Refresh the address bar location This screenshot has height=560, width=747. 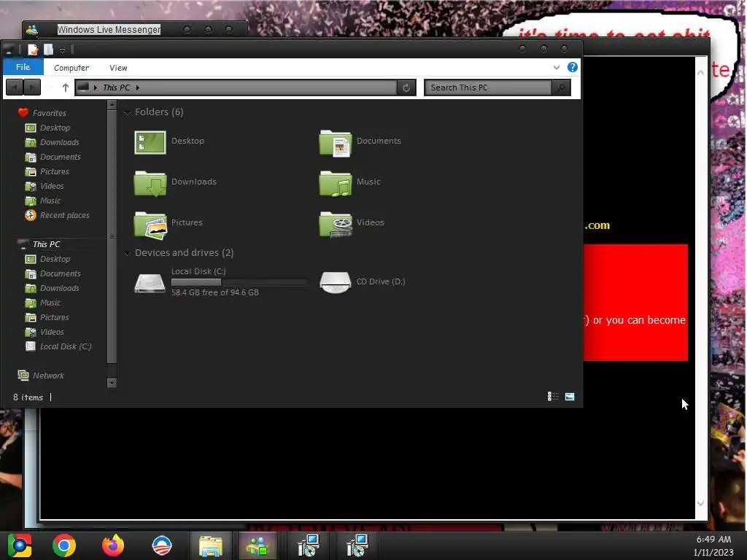(406, 87)
